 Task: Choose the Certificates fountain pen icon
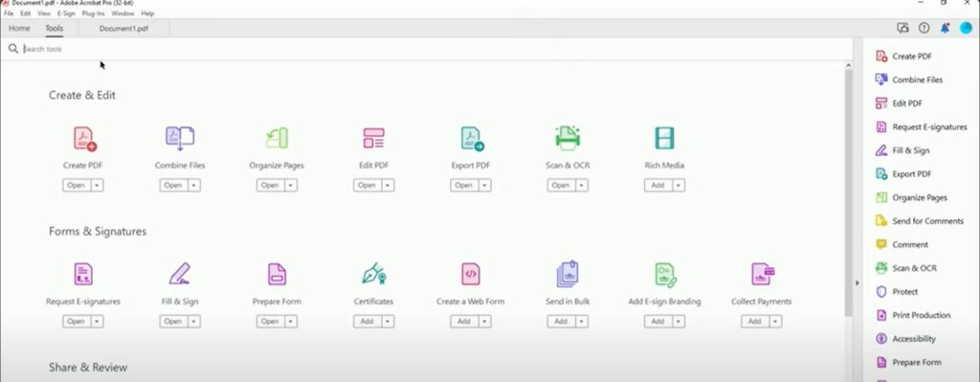coord(374,274)
